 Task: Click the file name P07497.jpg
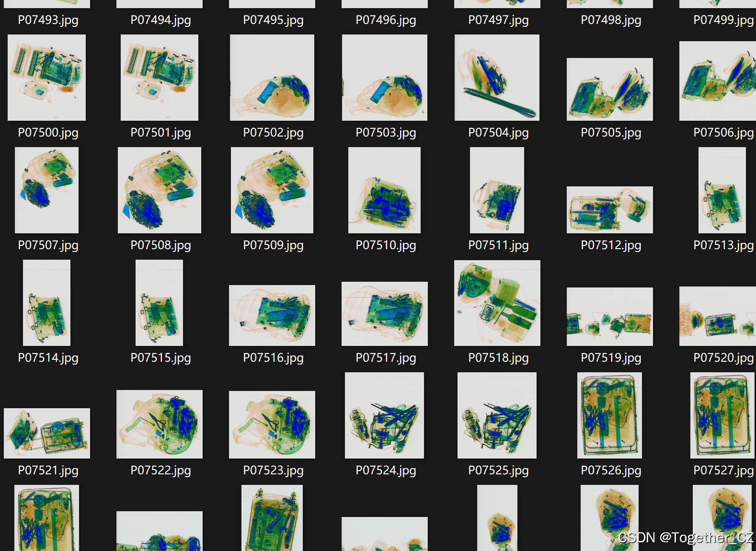[x=498, y=20]
